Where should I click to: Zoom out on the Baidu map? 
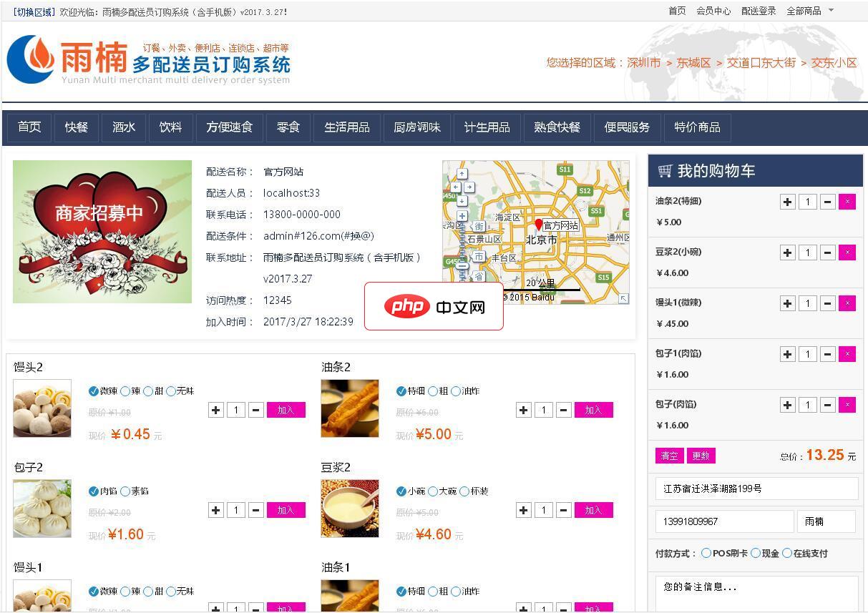pyautogui.click(x=462, y=266)
